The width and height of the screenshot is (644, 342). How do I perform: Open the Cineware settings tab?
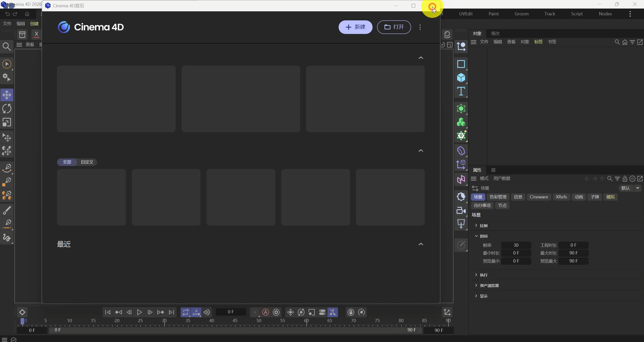pyautogui.click(x=539, y=197)
